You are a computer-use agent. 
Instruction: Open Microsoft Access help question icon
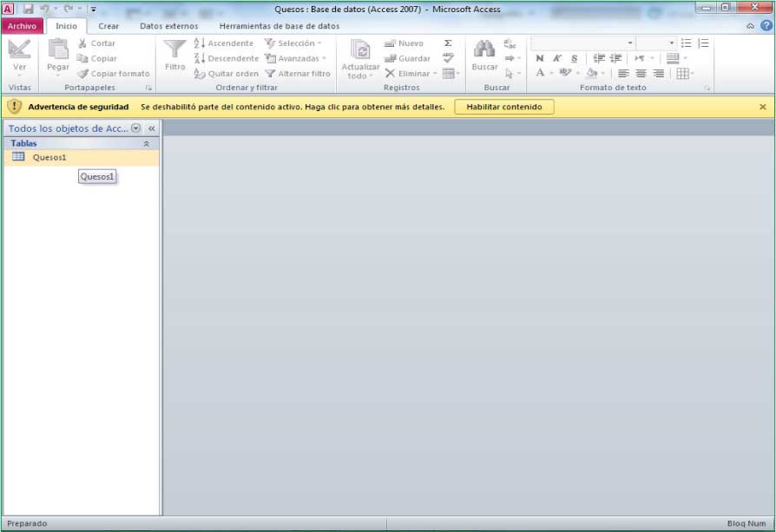coord(765,26)
